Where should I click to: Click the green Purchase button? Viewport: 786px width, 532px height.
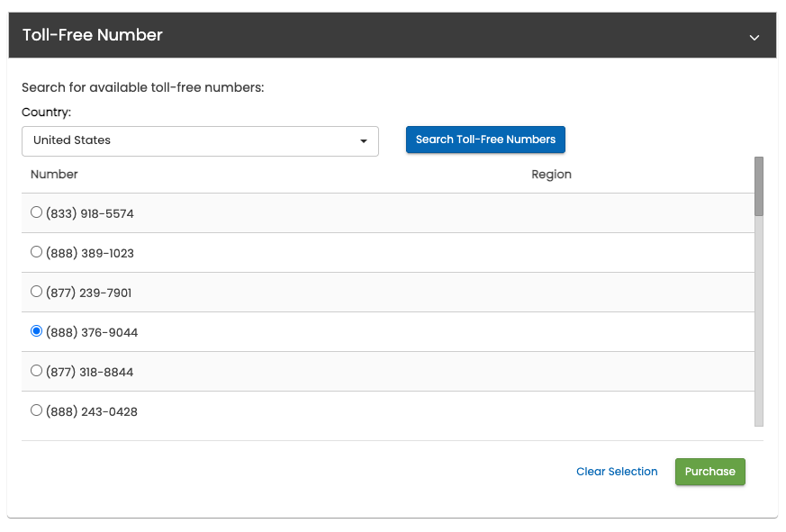[709, 472]
